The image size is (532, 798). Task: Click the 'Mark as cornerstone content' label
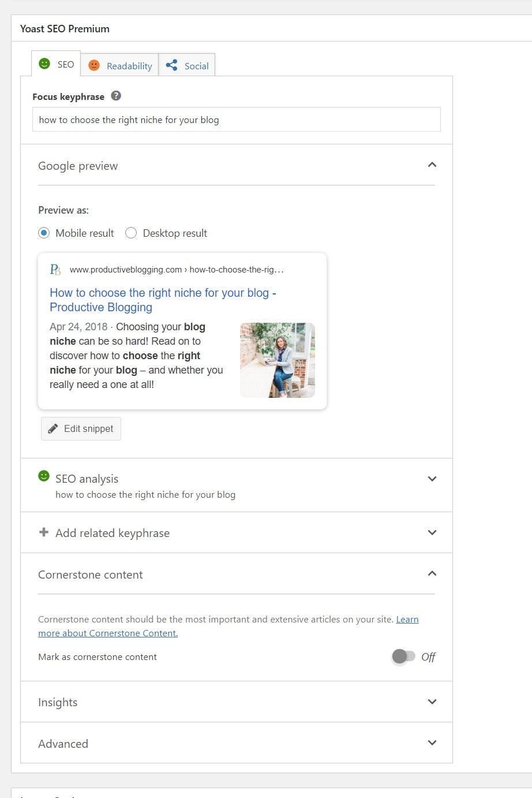(x=98, y=657)
